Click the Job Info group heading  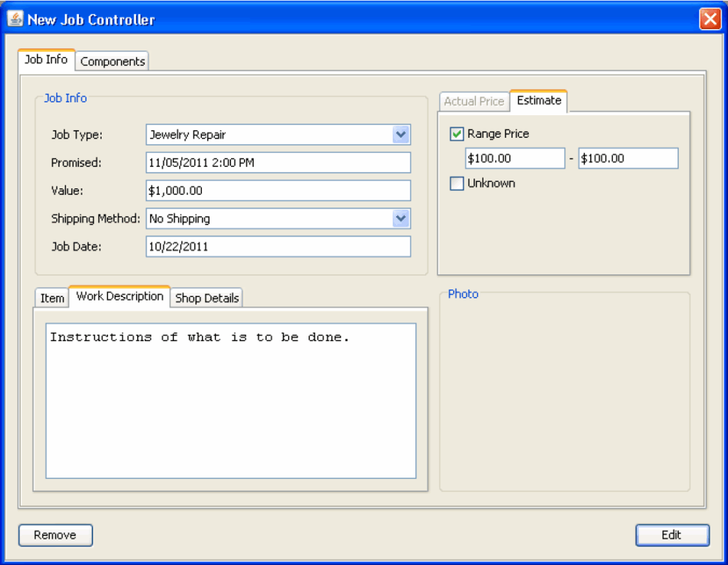coord(65,98)
